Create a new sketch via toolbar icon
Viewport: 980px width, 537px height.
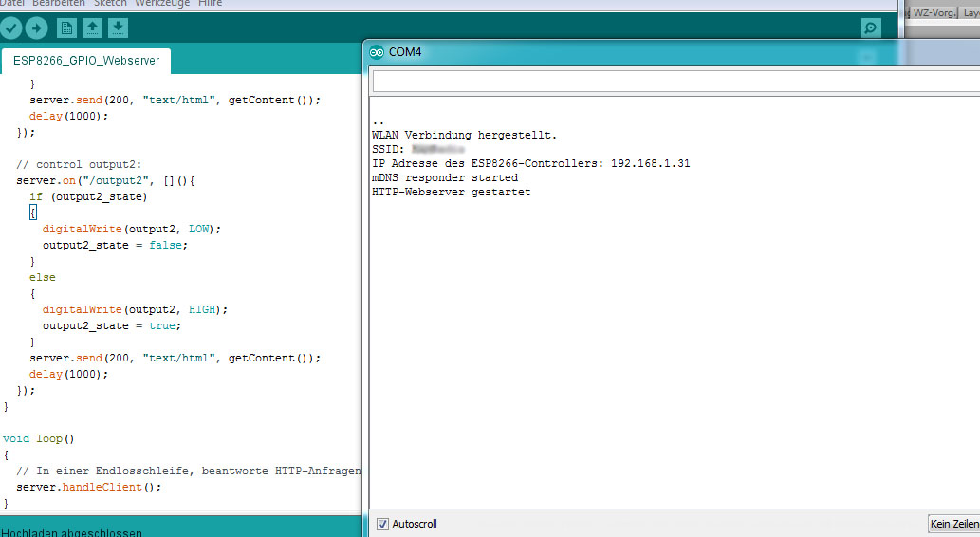tap(67, 28)
